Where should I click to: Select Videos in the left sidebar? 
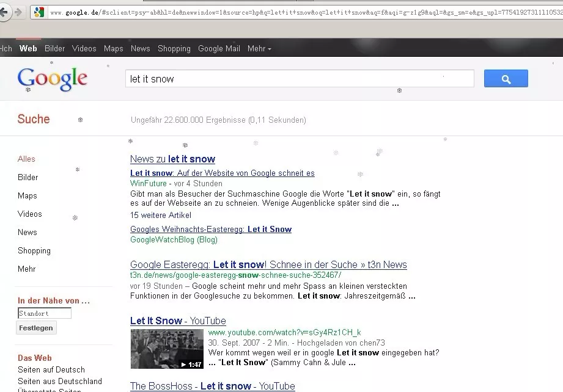pos(30,214)
